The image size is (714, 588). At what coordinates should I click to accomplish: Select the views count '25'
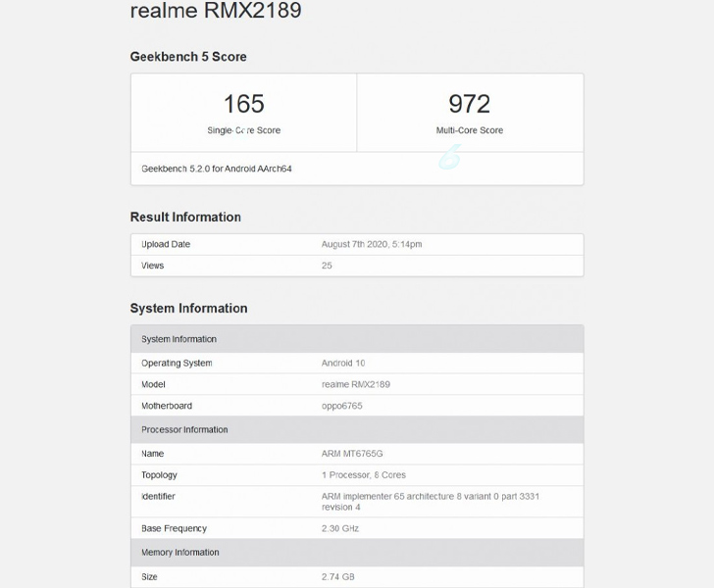tap(327, 266)
